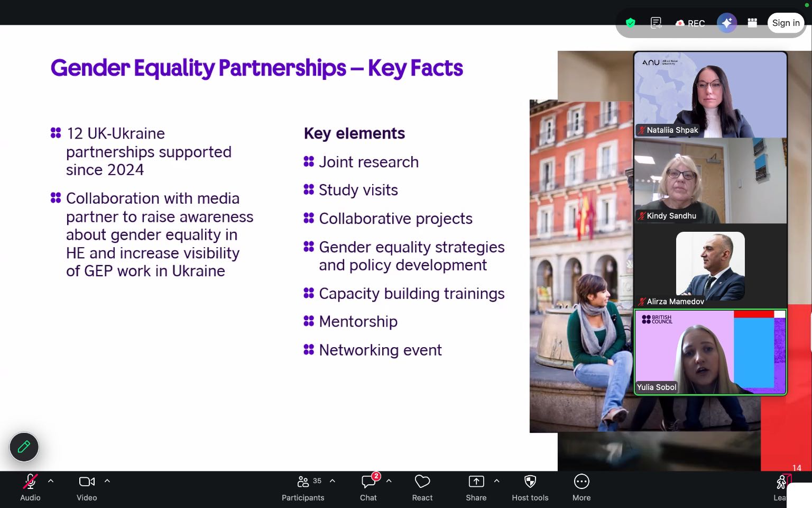Open the apps grid icon in top bar
Image resolution: width=812 pixels, height=508 pixels.
click(x=752, y=23)
